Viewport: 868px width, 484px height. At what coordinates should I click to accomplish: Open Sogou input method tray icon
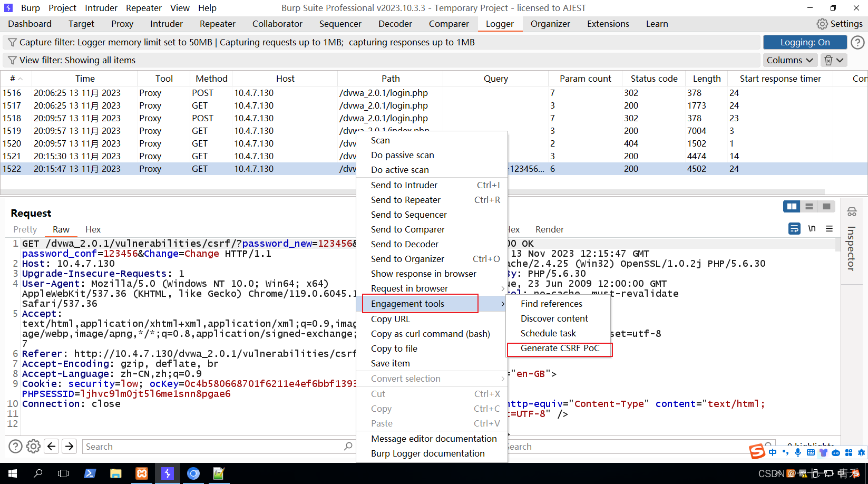[757, 452]
